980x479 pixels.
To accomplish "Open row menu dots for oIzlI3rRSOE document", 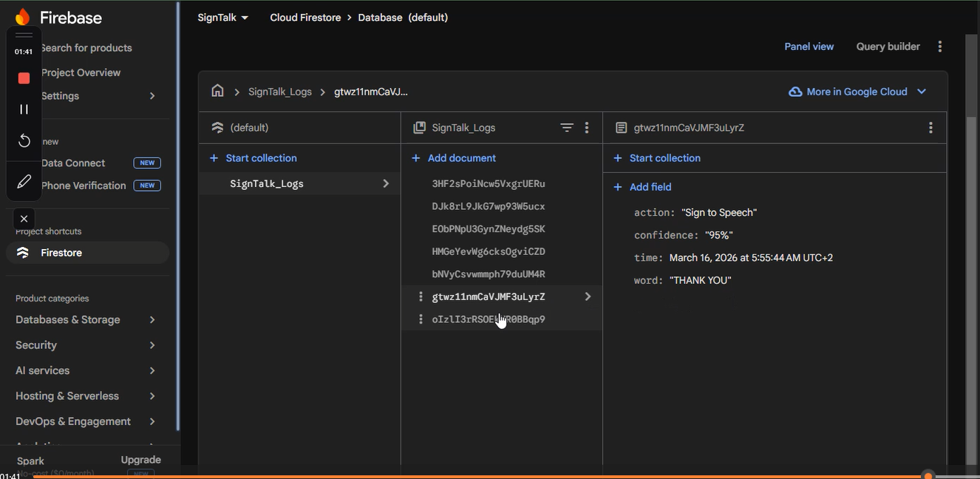I will click(421, 319).
